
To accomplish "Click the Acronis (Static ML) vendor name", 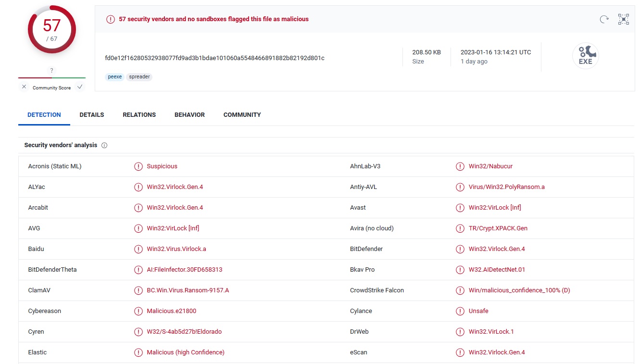I will coord(55,166).
